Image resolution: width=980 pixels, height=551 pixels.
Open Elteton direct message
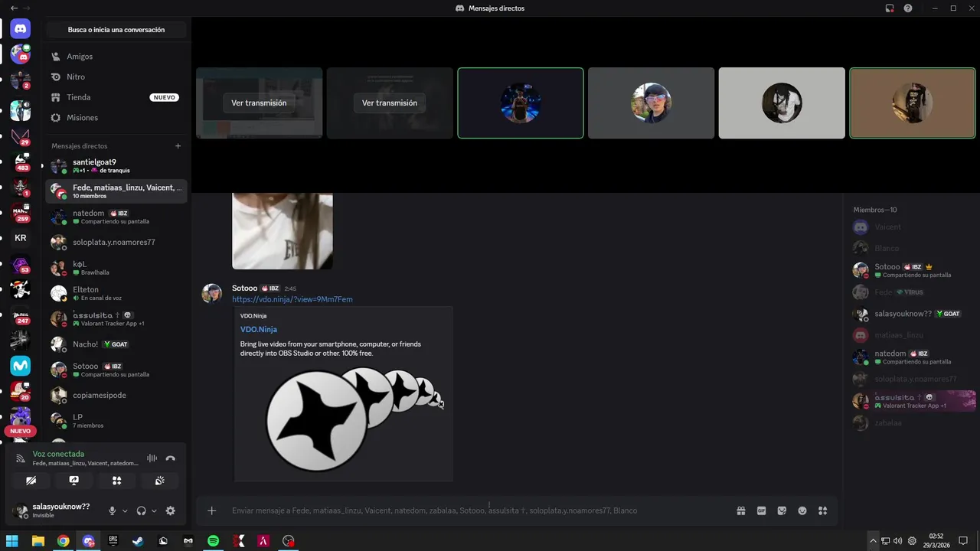coord(116,293)
